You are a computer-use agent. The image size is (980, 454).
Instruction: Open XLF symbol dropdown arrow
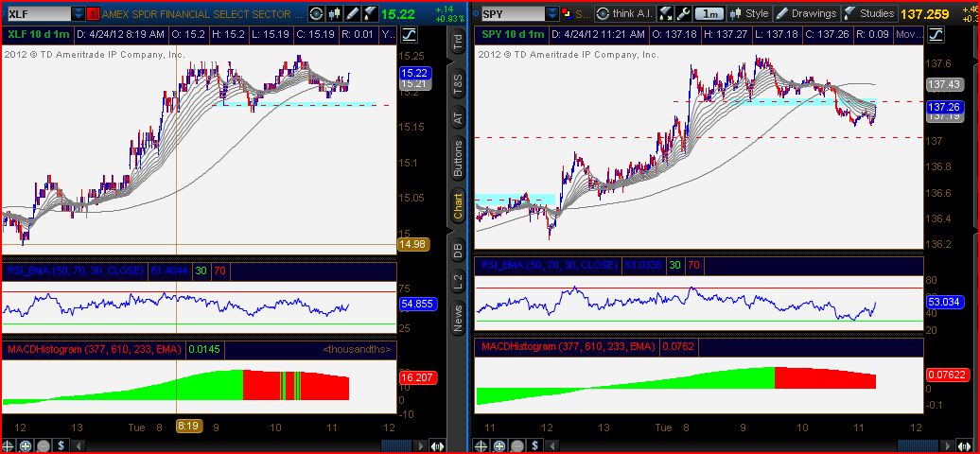point(78,14)
